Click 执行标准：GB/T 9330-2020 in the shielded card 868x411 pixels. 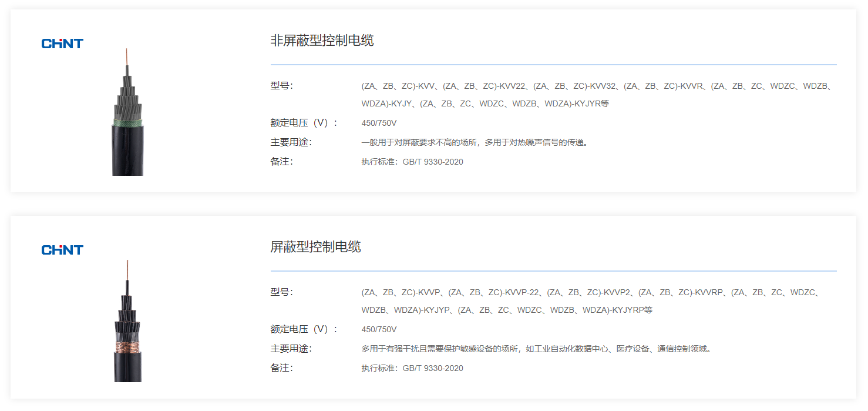pos(412,369)
